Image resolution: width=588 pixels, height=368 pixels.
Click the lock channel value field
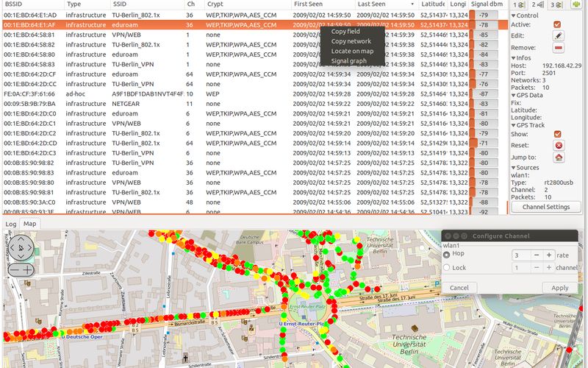click(521, 267)
